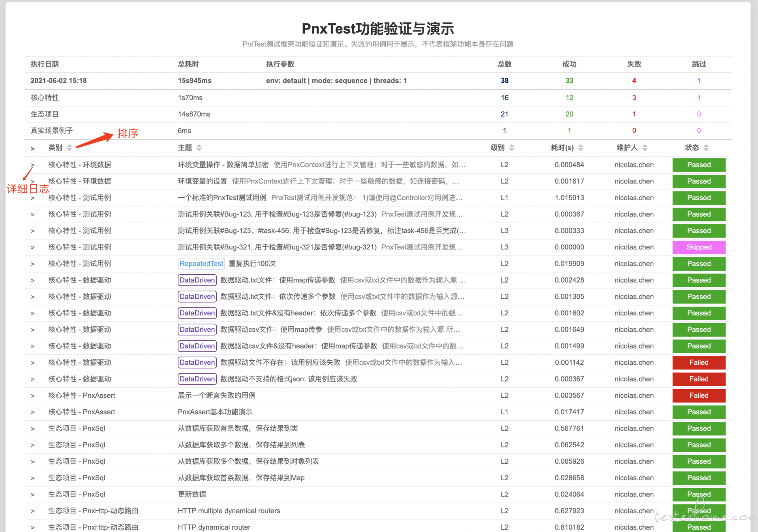Expand row 从数据库获取首条数据，保存结果到类
The width and height of the screenshot is (758, 532).
[33, 429]
